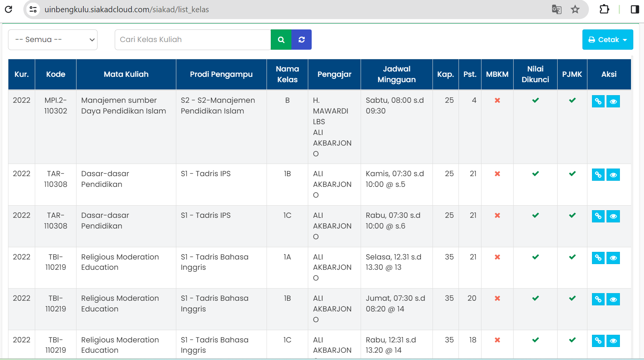The height and width of the screenshot is (360, 644).
Task: Toggle the browser side panel
Action: tap(635, 10)
